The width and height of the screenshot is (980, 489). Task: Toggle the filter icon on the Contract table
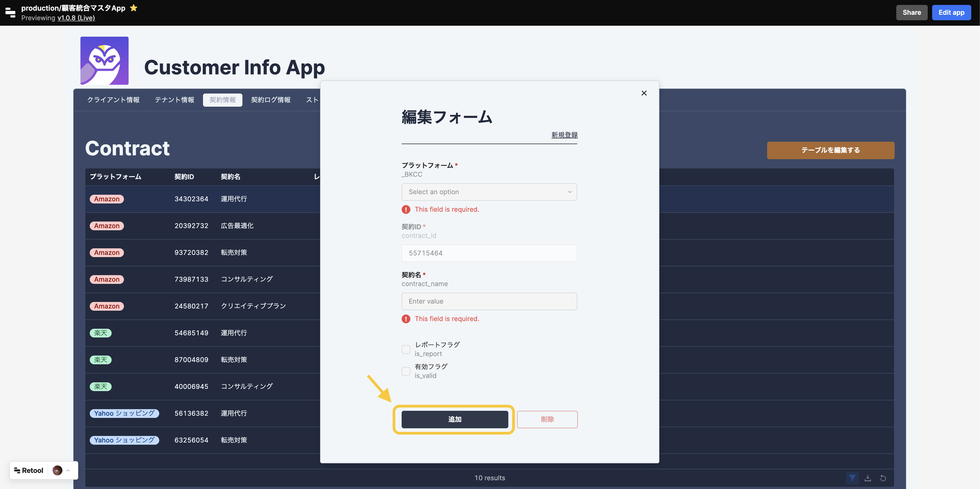tap(853, 478)
